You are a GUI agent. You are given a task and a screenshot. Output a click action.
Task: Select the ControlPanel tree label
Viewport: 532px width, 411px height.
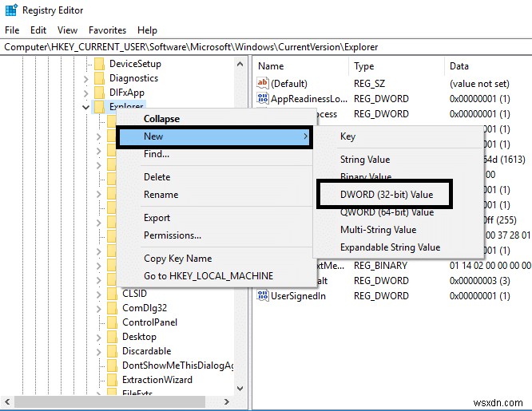[149, 322]
